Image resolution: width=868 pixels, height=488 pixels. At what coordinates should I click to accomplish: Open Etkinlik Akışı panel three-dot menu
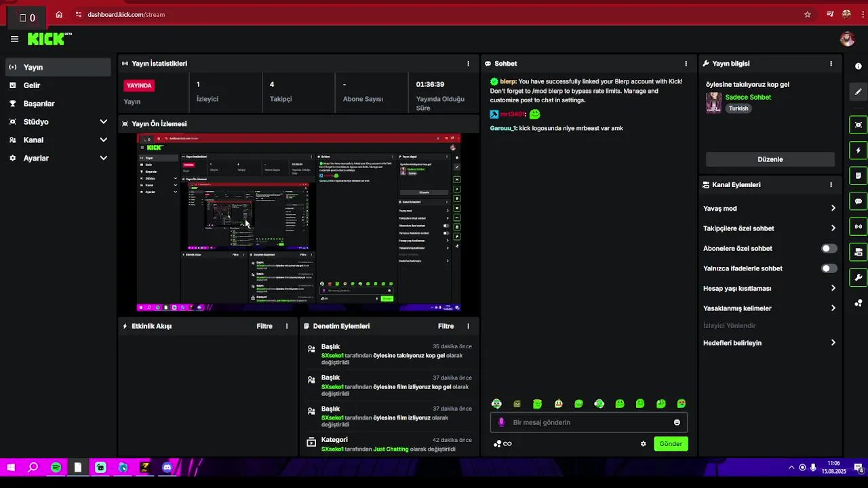click(287, 326)
